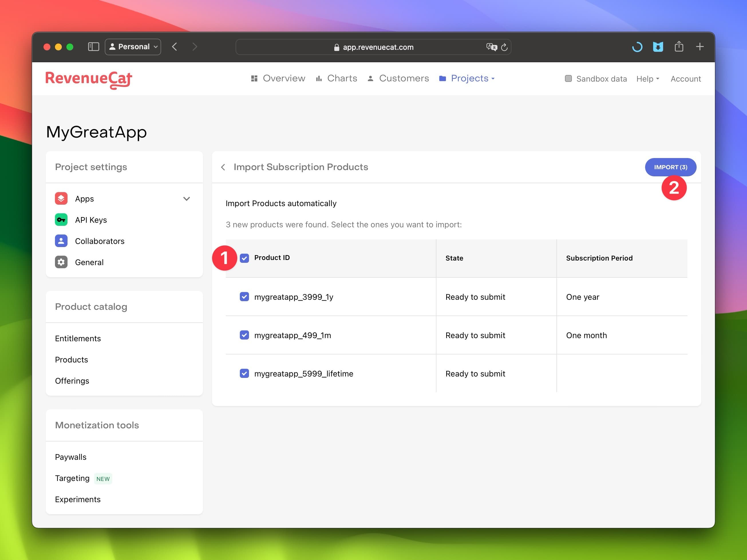Click the gray General gear icon
This screenshot has height=560, width=747.
[x=61, y=262]
